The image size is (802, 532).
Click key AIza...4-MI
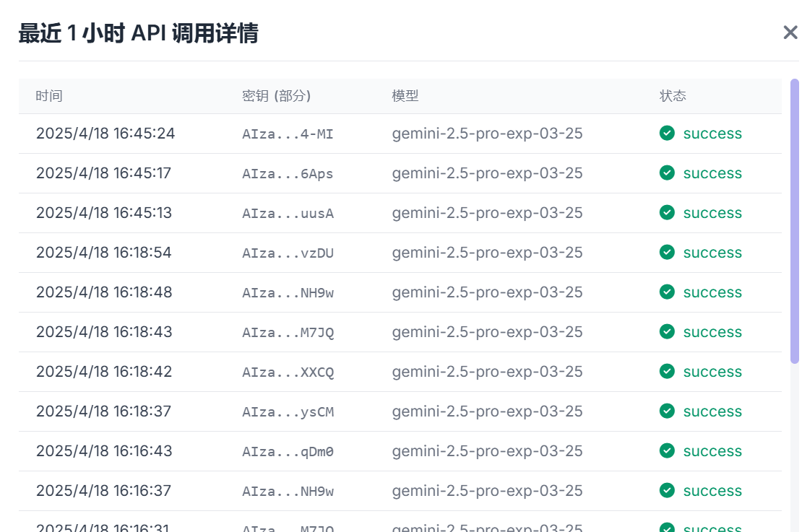click(x=288, y=134)
